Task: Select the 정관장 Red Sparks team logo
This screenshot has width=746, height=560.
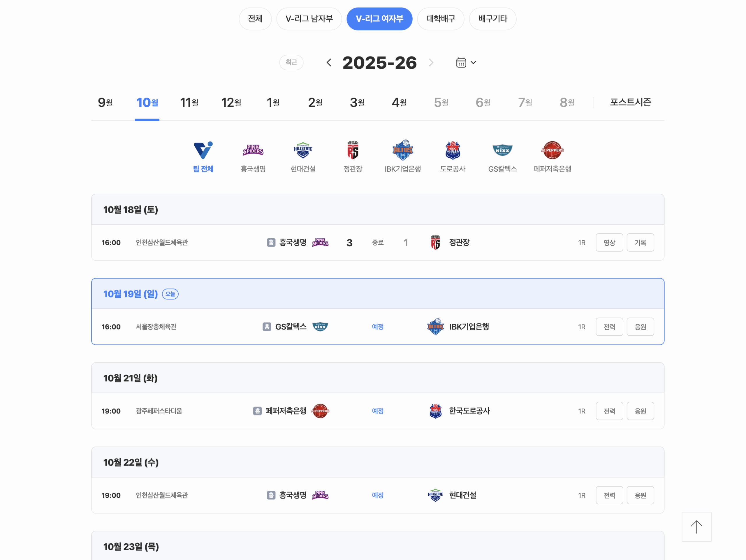Action: pos(352,150)
